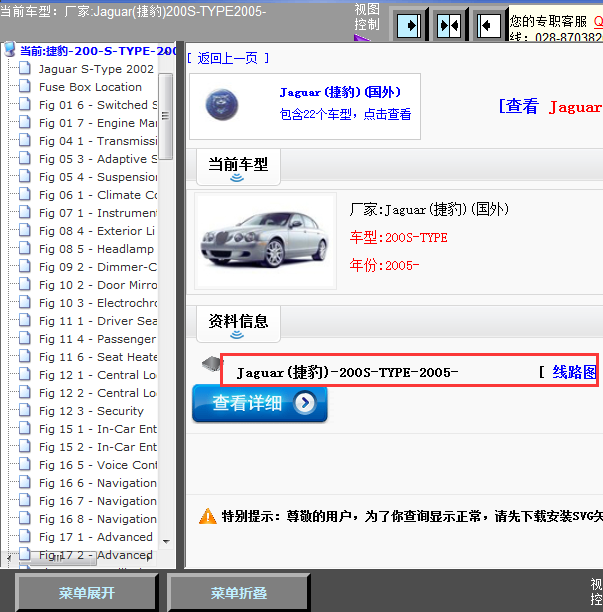Switch to the 当前车型 tab

[x=238, y=167]
